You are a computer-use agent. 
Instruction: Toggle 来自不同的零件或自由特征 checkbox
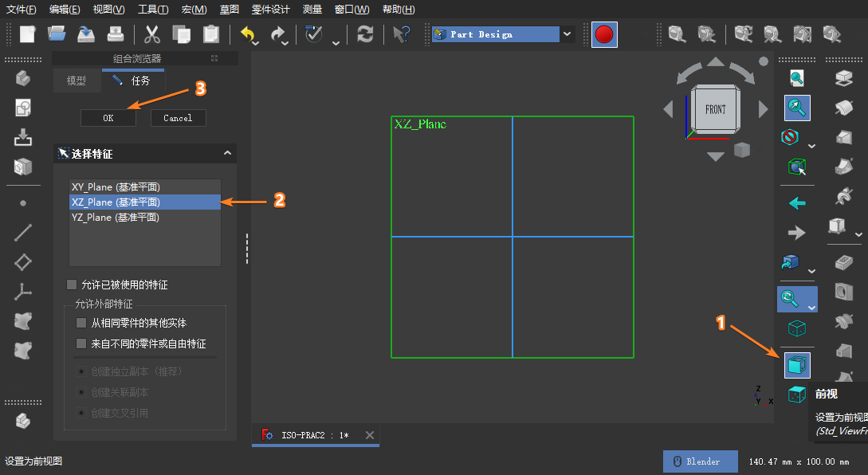81,343
